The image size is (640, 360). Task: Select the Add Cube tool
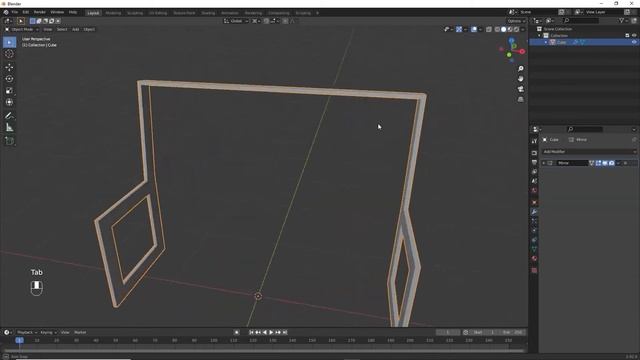[9, 141]
